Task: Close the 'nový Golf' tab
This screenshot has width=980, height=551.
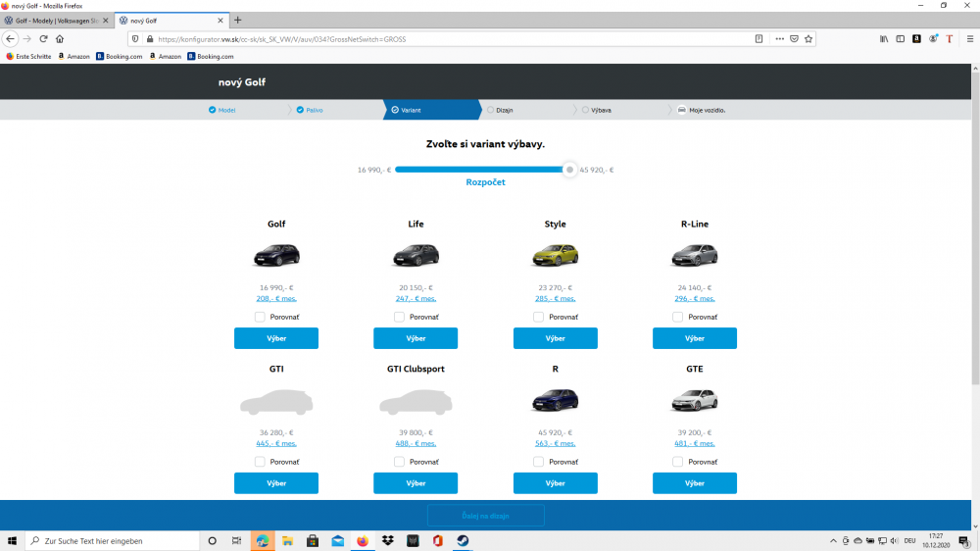Action: click(x=220, y=21)
